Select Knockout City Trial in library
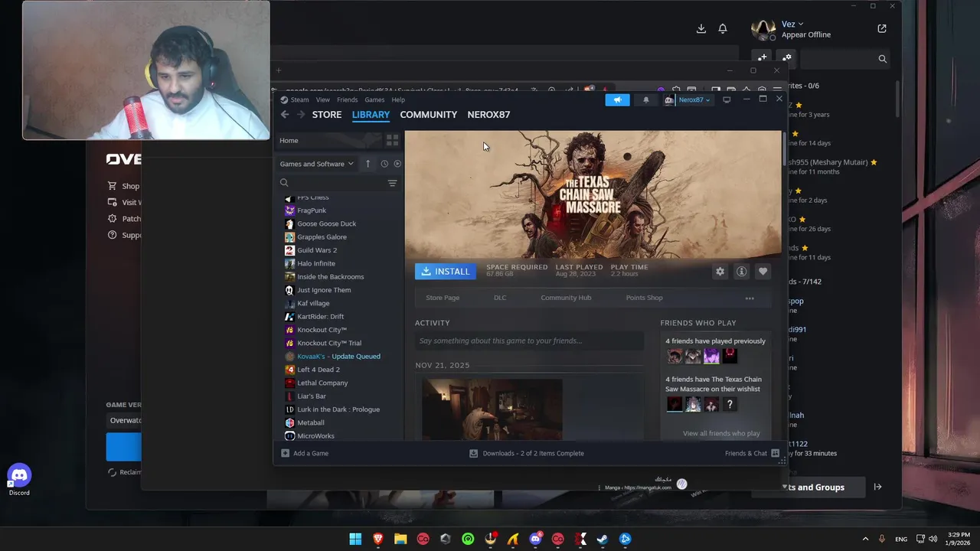The height and width of the screenshot is (551, 980). pyautogui.click(x=329, y=343)
